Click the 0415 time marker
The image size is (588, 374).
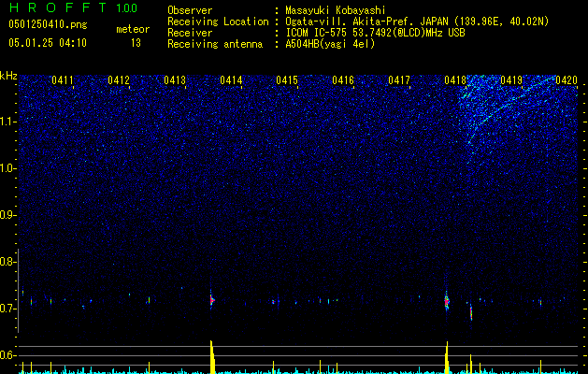click(287, 80)
